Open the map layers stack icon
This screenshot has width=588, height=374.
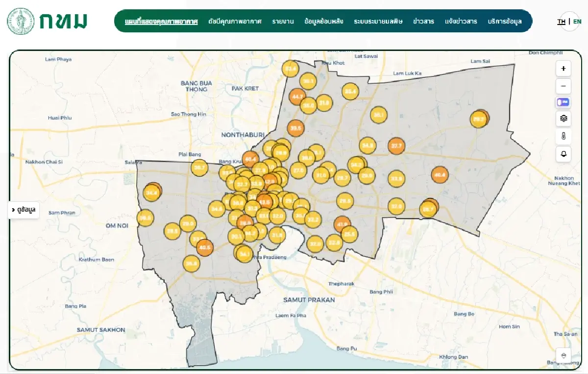click(563, 118)
